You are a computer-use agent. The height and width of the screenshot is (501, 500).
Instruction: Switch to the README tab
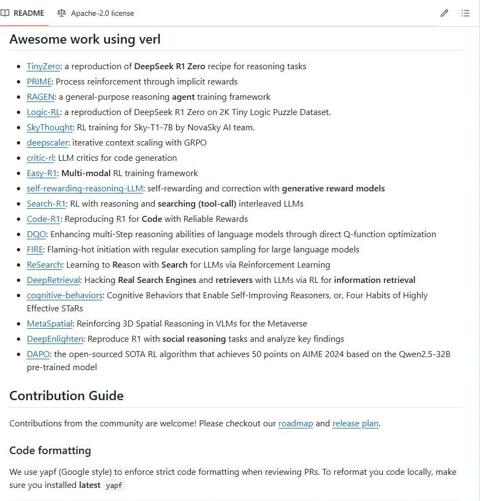coord(22,13)
